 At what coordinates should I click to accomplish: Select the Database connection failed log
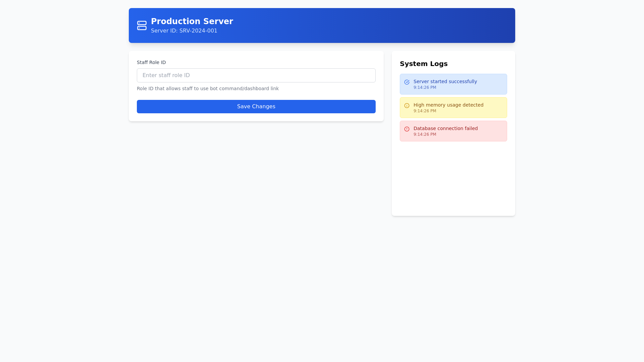pos(453,131)
